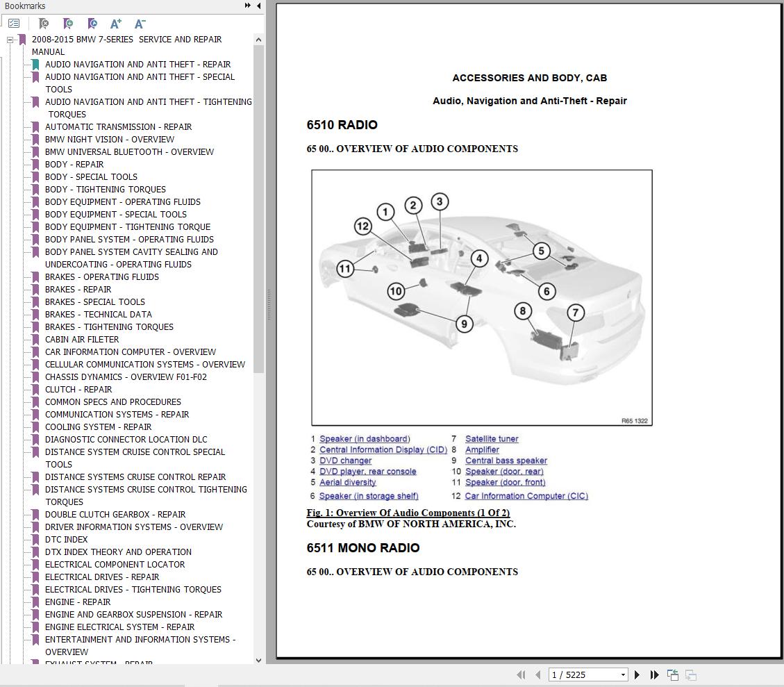Open Chassis Dynamics - Overview F01-F02 bookmark
The width and height of the screenshot is (784, 687).
click(x=126, y=377)
